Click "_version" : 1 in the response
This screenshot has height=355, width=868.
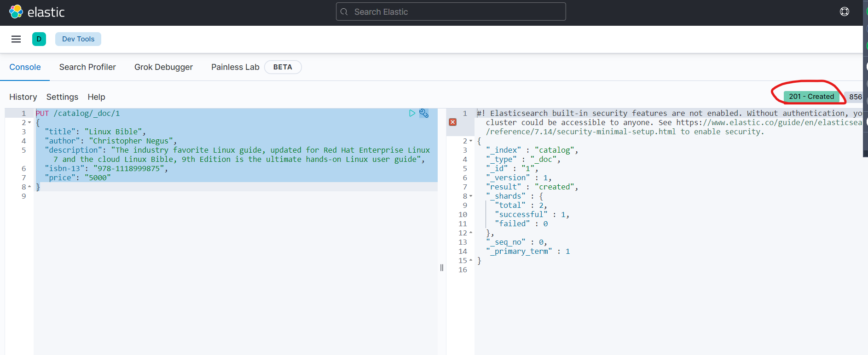point(519,177)
